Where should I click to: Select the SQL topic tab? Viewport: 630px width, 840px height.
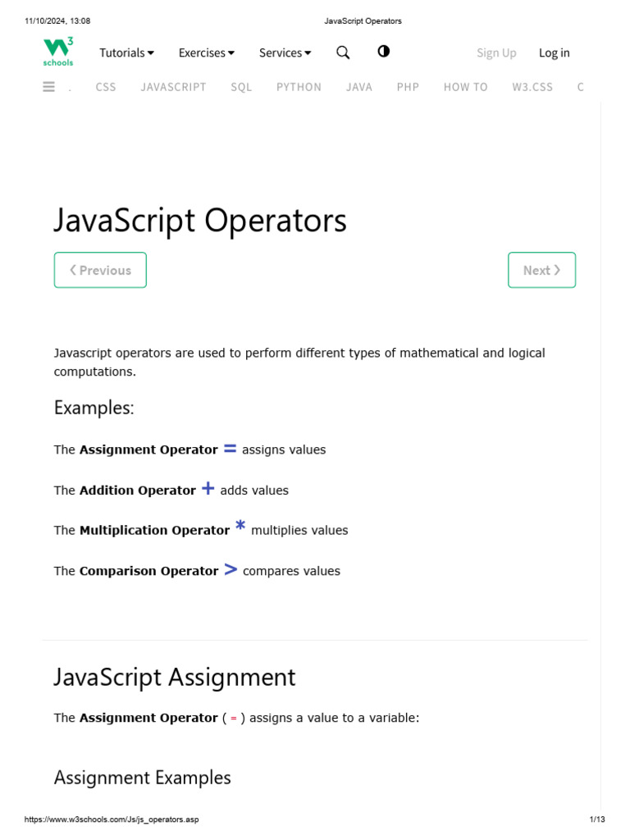tap(241, 87)
